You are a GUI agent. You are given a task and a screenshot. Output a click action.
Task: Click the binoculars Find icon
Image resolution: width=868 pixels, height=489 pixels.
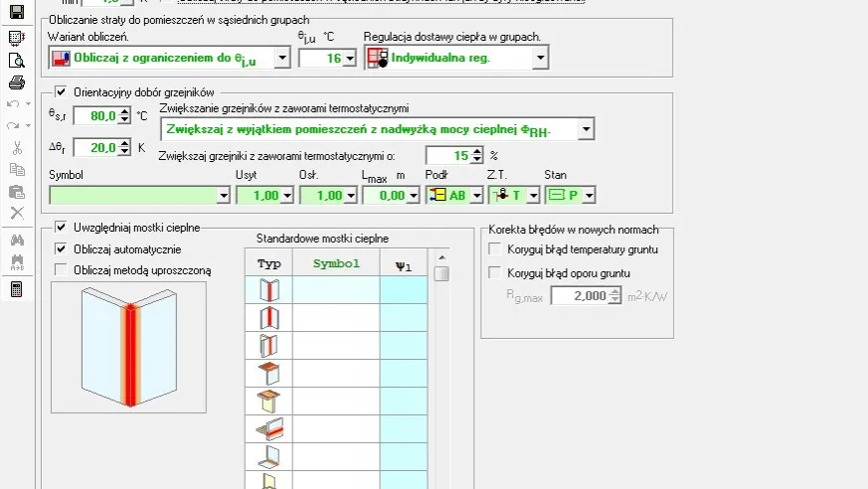point(16,239)
